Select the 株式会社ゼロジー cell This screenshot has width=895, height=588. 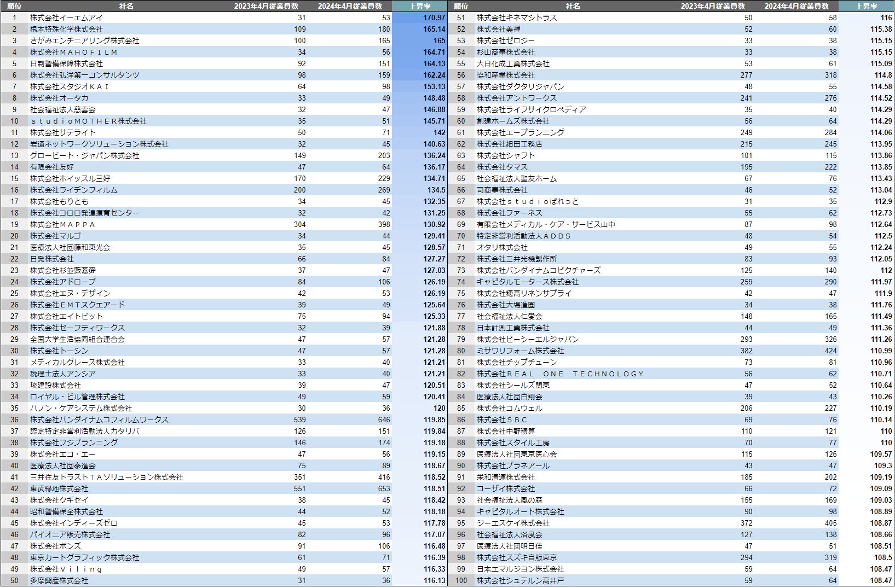[506, 40]
